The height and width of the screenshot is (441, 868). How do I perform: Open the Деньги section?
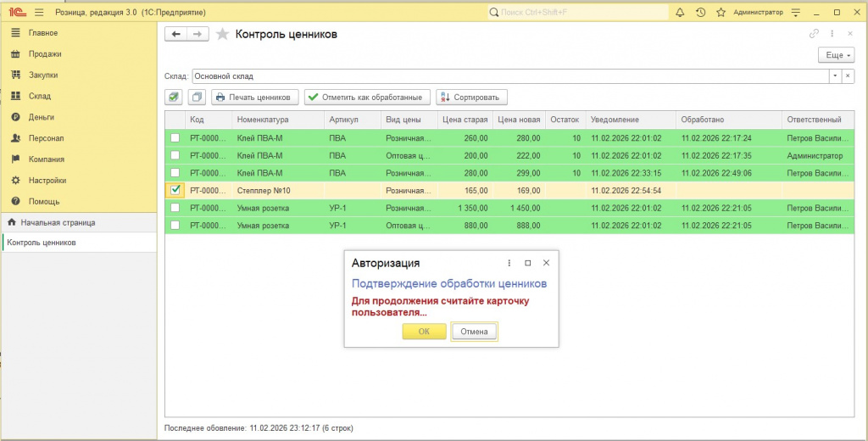(41, 117)
